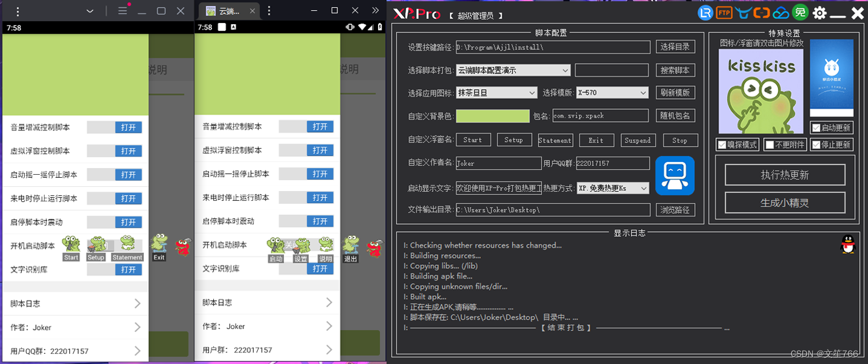Screen dimensions: 868x364
Task: Open left emulator hamburger menu with red dot
Action: pyautogui.click(x=123, y=10)
